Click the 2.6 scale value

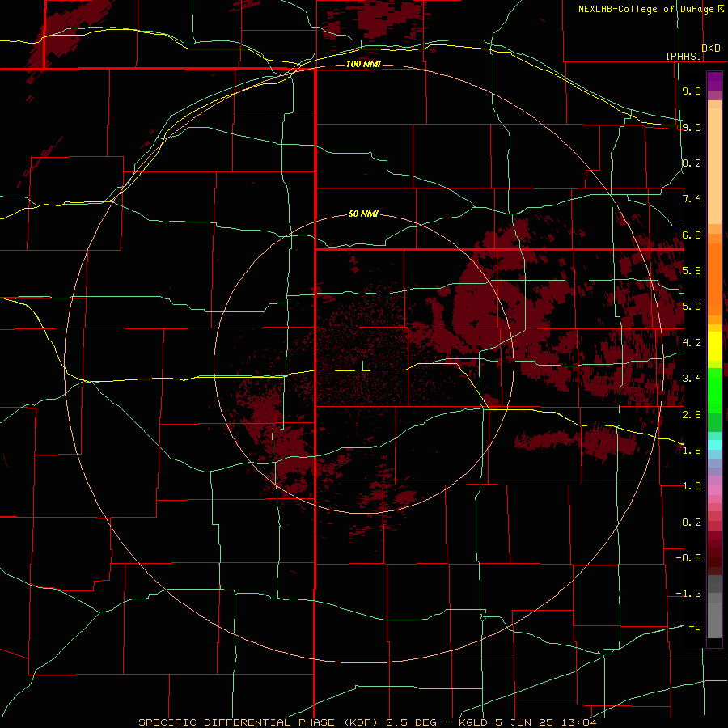tap(692, 415)
